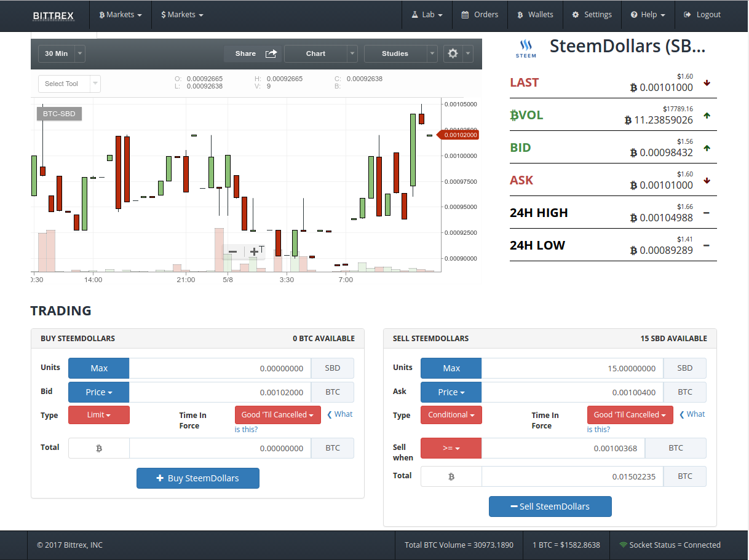Open Sell panel Good 'Til Cancelled dropdown
Screen dimensions: 749x560
pos(630,415)
